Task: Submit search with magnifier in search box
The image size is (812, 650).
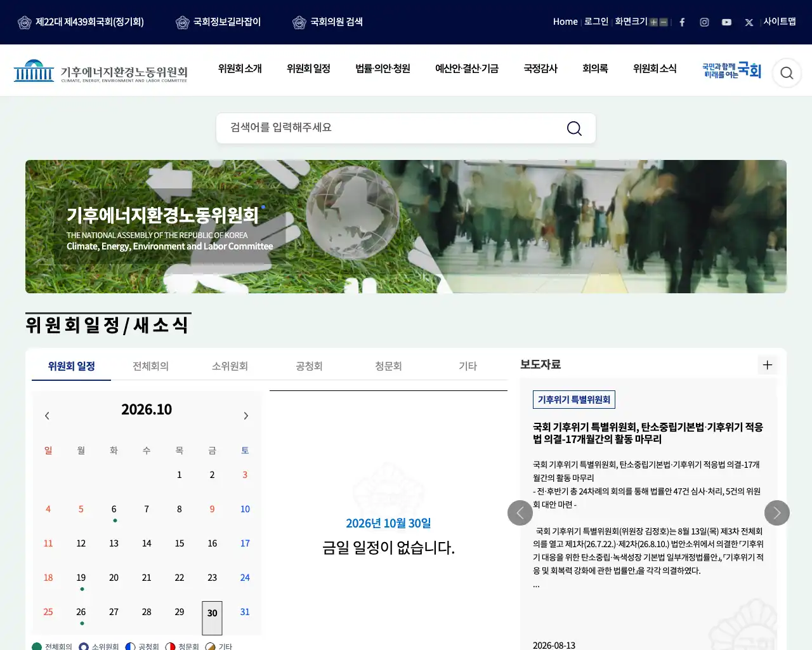Action: pyautogui.click(x=574, y=128)
